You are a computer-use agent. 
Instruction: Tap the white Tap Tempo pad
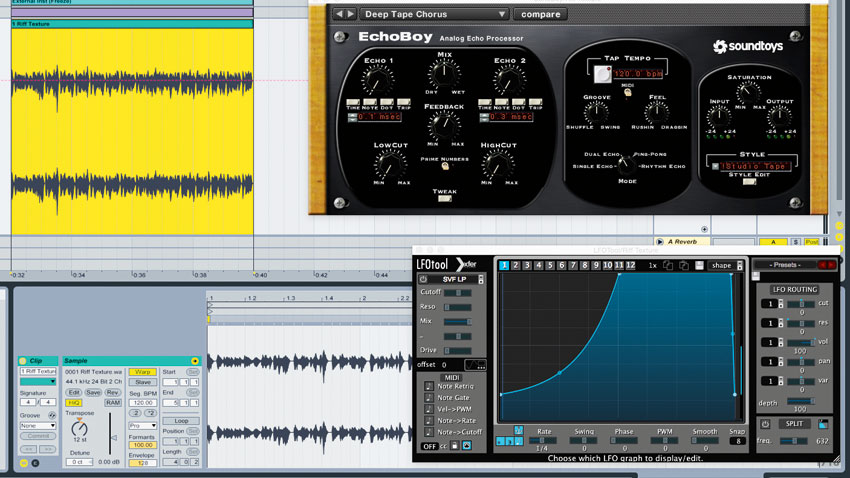click(x=602, y=74)
